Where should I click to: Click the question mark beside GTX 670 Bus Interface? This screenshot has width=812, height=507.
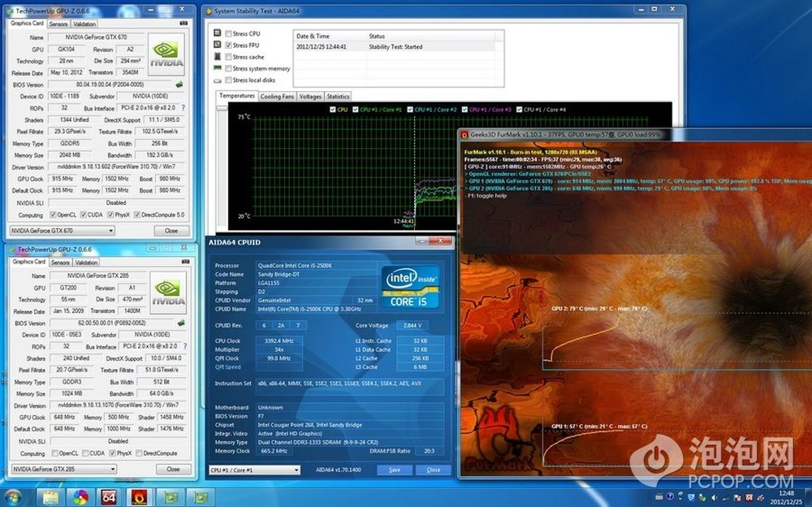[x=183, y=108]
